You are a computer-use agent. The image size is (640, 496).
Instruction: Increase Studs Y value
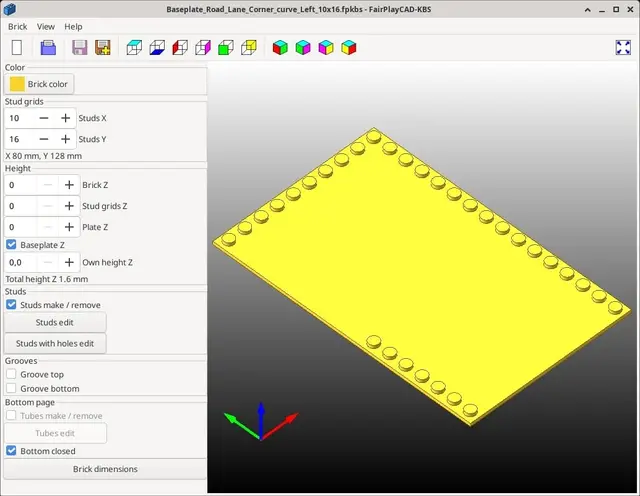pos(65,139)
